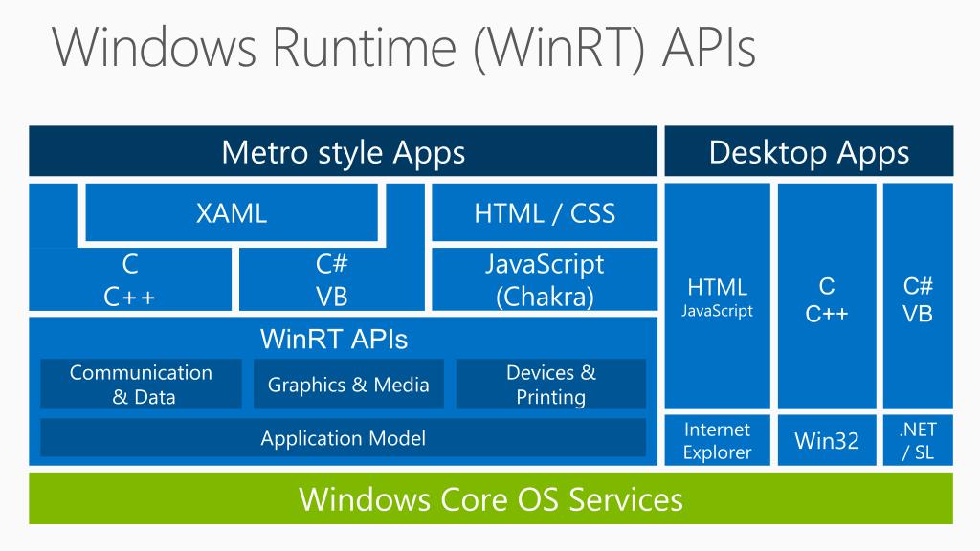Image resolution: width=980 pixels, height=551 pixels.
Task: Select the Communication & Data box
Action: coord(141,385)
